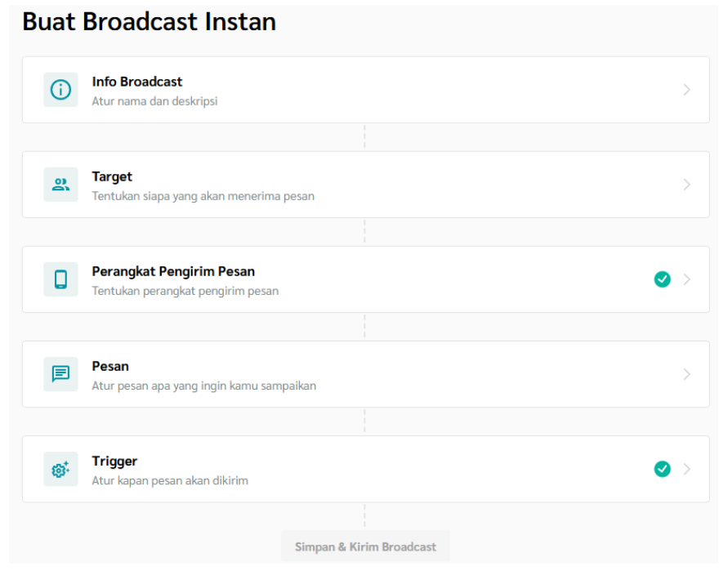Expand Target section using right chevron
Viewport: 728px width, 571px height.
[x=686, y=185]
